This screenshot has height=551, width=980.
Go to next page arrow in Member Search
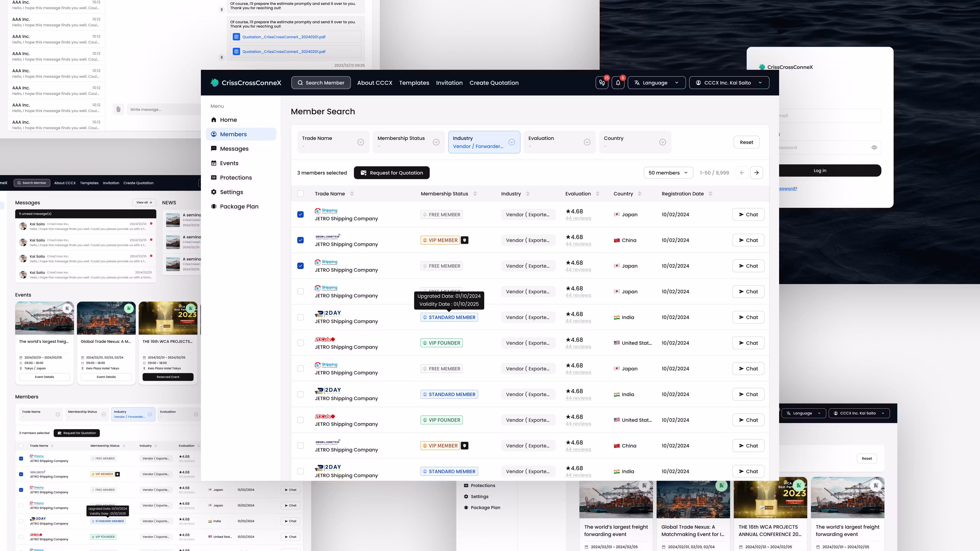point(756,173)
